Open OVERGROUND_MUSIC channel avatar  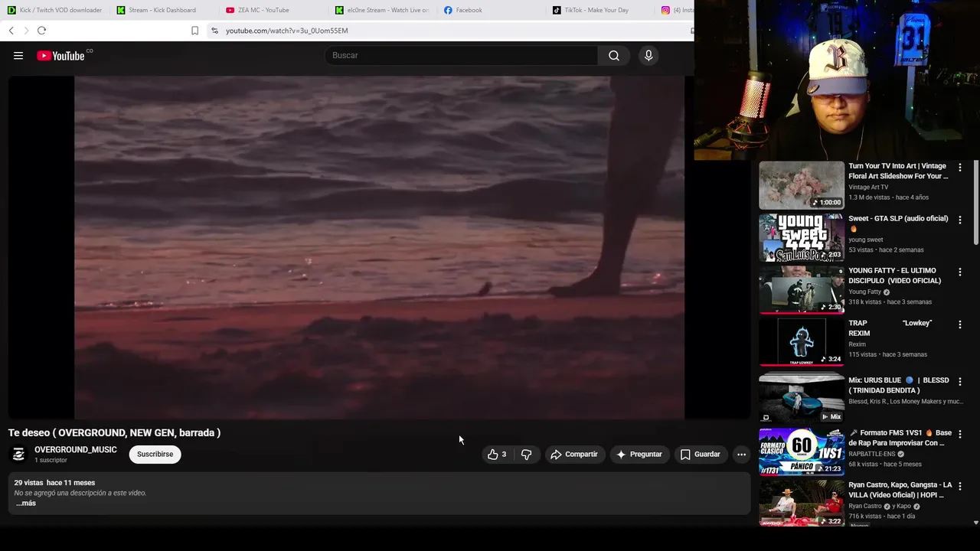(18, 455)
